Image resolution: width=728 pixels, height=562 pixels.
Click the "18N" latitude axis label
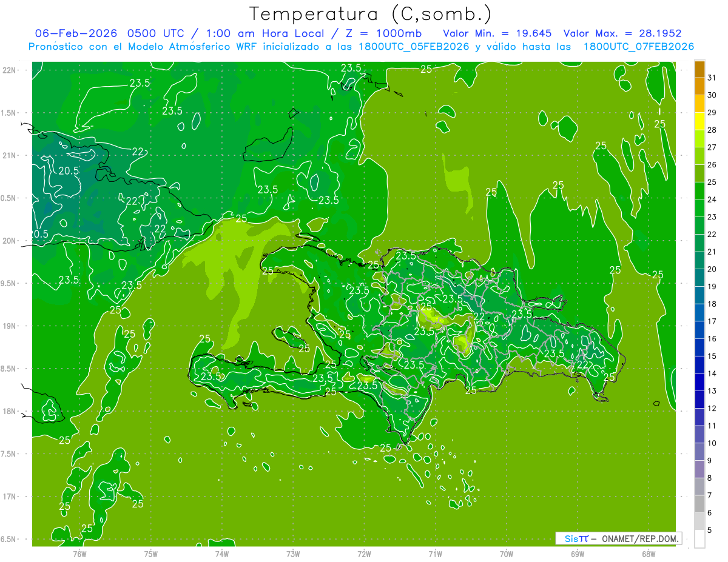[10, 412]
